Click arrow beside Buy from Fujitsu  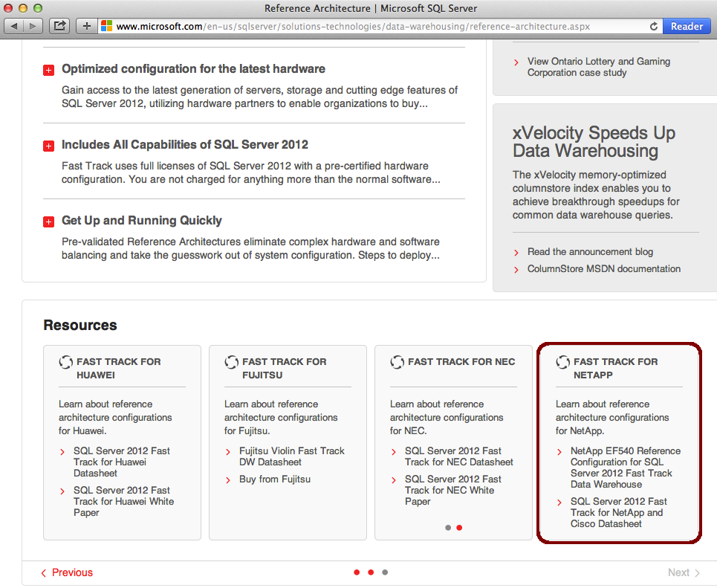coord(227,480)
